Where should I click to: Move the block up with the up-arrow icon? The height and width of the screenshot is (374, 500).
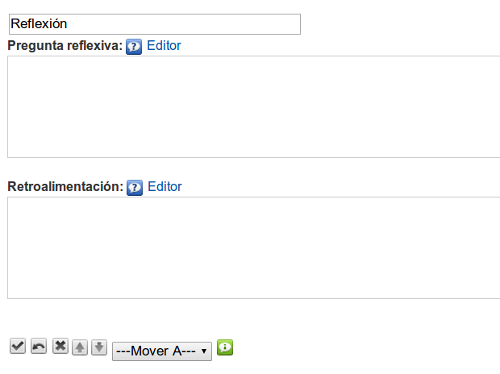[x=80, y=348]
